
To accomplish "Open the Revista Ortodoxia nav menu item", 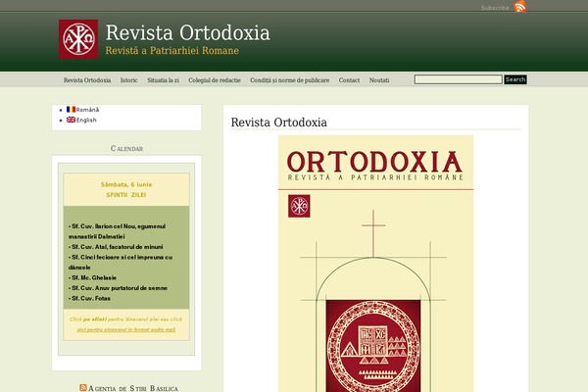I will click(x=87, y=80).
